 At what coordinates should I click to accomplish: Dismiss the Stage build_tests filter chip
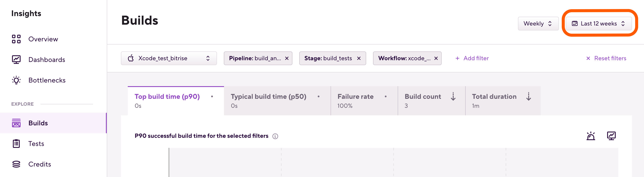[x=359, y=58]
